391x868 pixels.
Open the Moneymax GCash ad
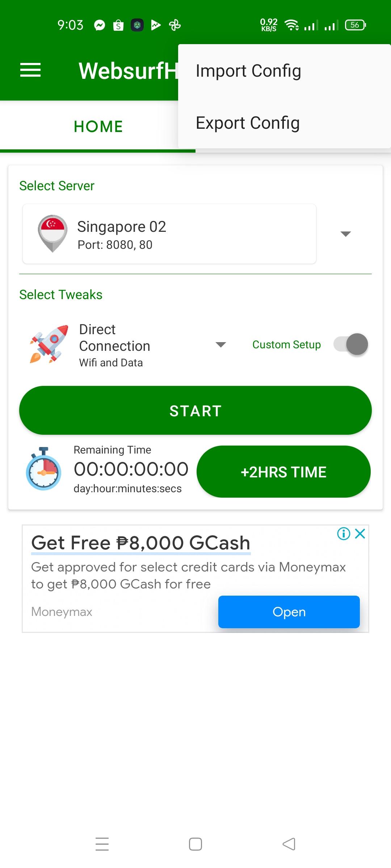coord(289,612)
